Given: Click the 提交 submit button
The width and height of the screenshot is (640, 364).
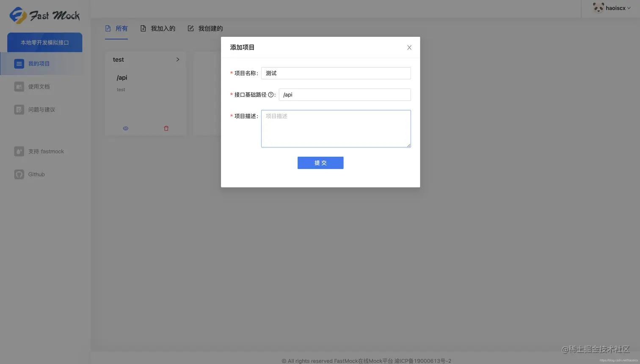Looking at the screenshot, I should tap(320, 163).
